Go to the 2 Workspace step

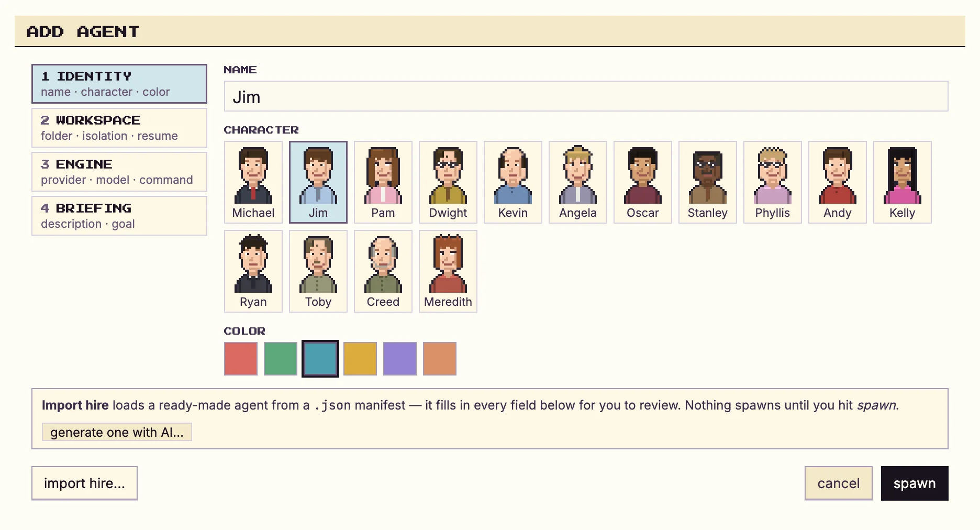(119, 128)
